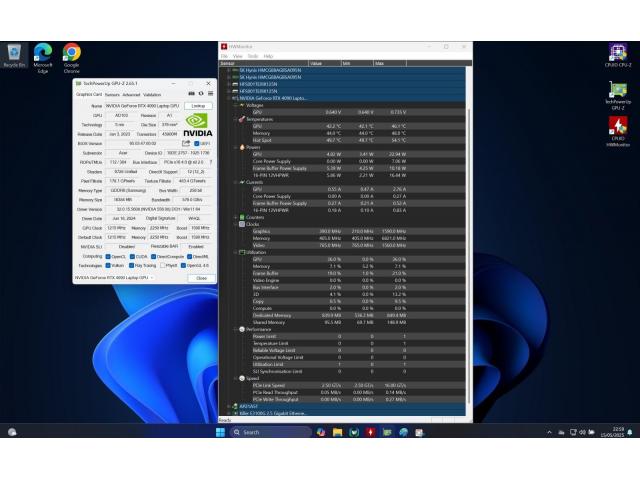Viewport: 640px width, 480px height.
Task: Toggle the CUDA checkbox
Action: [x=132, y=257]
